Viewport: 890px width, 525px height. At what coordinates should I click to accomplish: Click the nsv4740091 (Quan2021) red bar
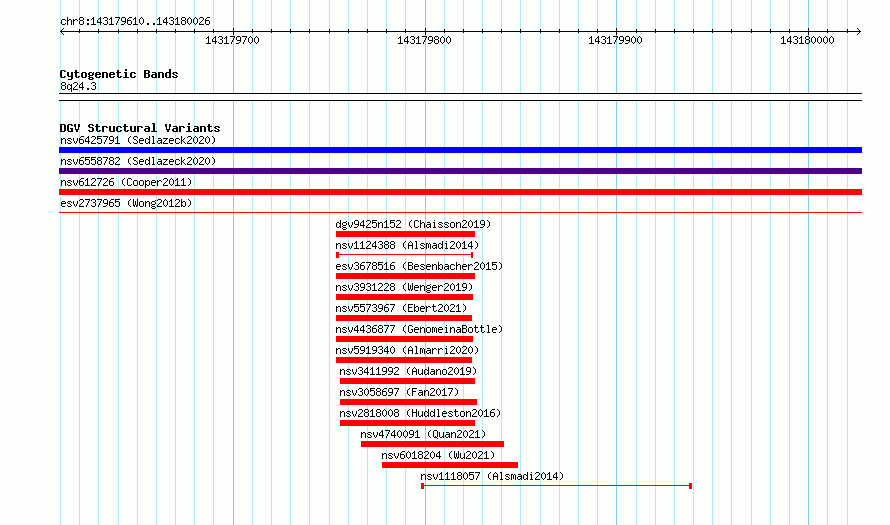pyautogui.click(x=432, y=444)
